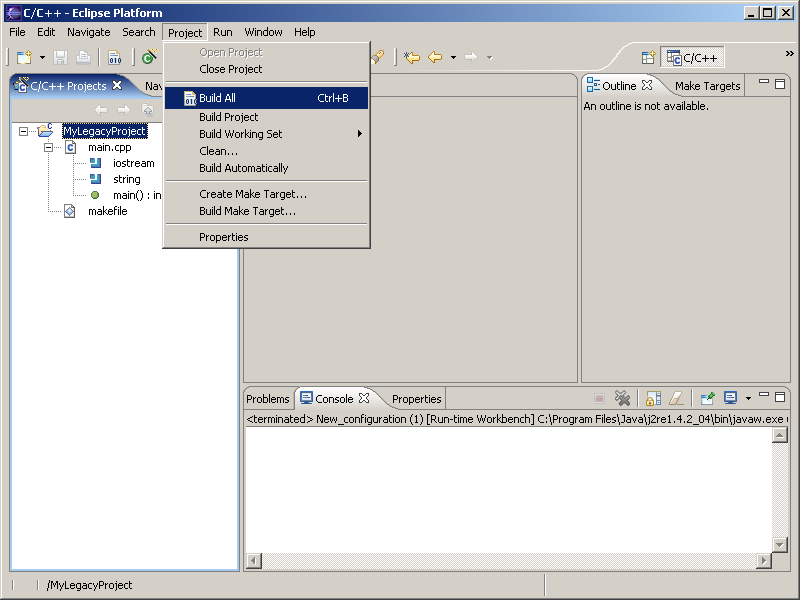Click the makefile icon in project tree
The height and width of the screenshot is (600, 800).
click(70, 211)
